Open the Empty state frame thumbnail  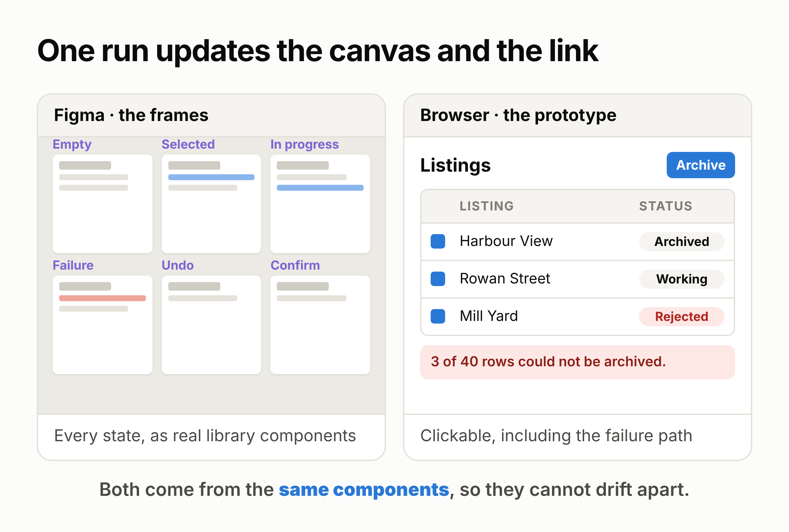coord(103,204)
